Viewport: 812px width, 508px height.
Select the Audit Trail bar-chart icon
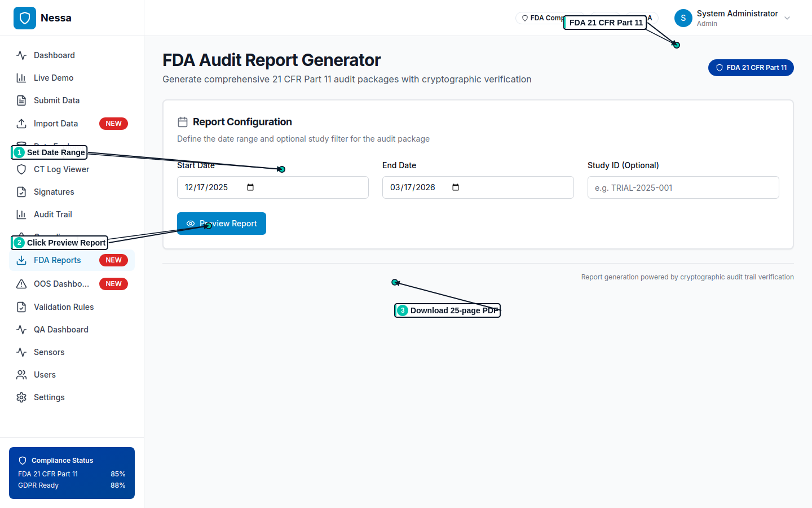(x=21, y=214)
